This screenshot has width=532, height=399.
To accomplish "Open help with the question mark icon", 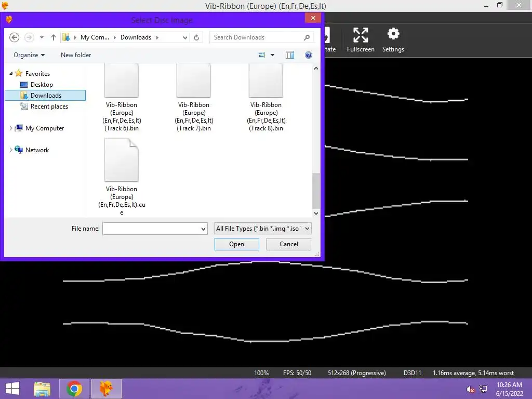I will pos(309,55).
